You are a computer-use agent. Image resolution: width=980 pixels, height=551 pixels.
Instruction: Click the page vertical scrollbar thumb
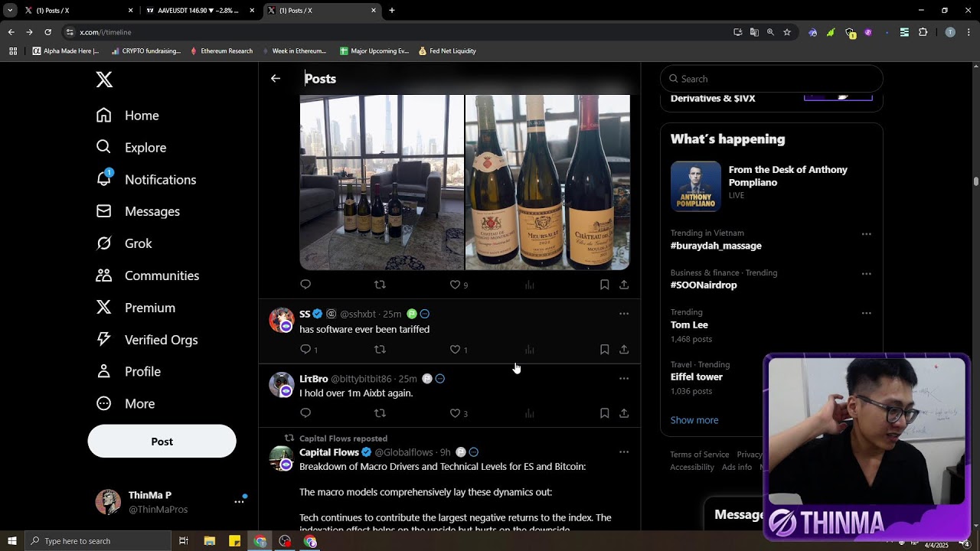coord(976,181)
